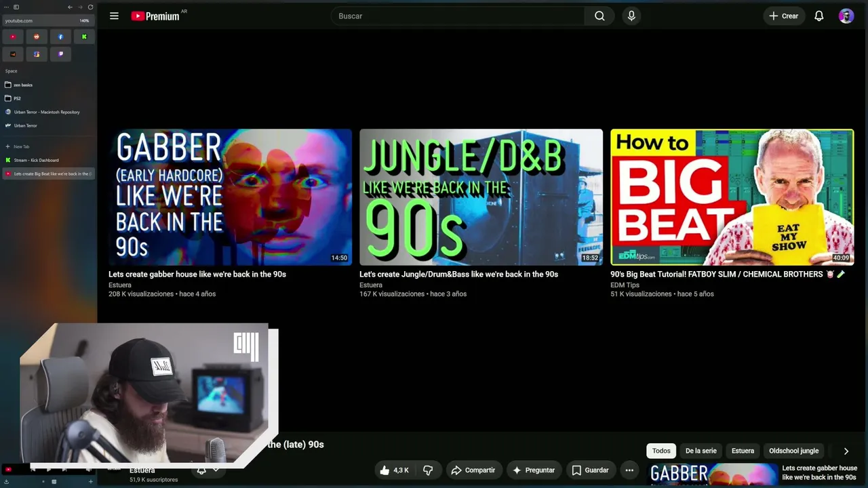Open title 'Lets create gabber house like we're back in the 90s'
This screenshot has width=868, height=488.
pyautogui.click(x=197, y=274)
